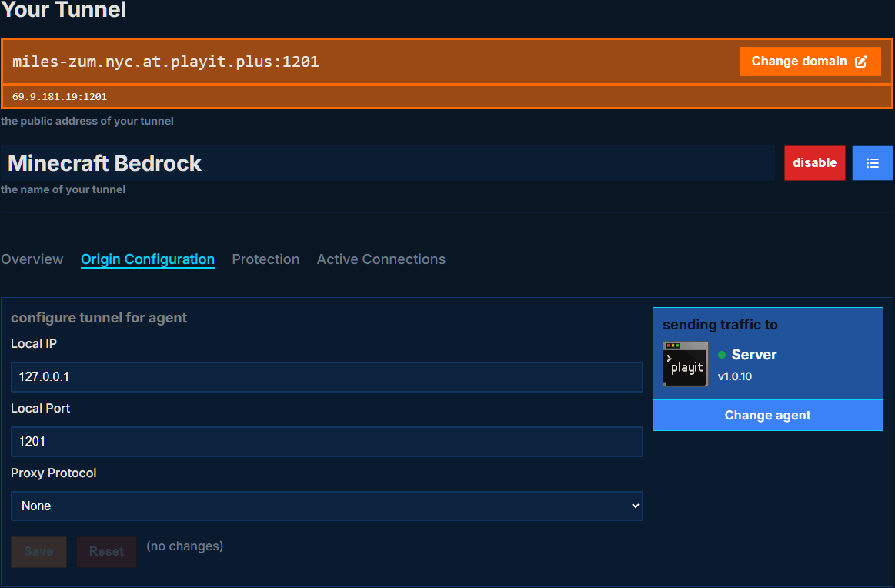
Task: Go to the Active Connections tab
Action: click(381, 259)
